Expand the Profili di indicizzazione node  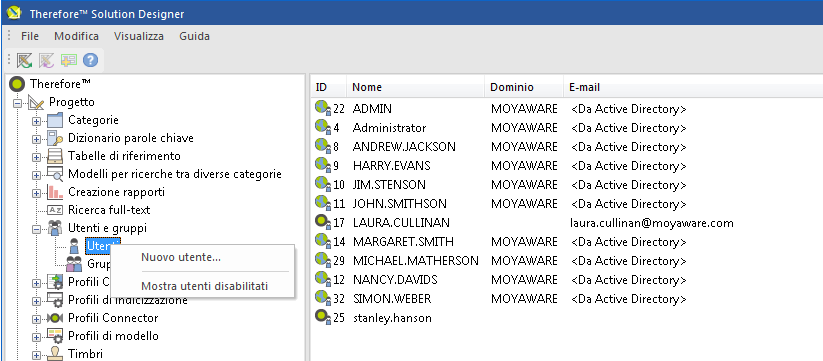coord(36,301)
